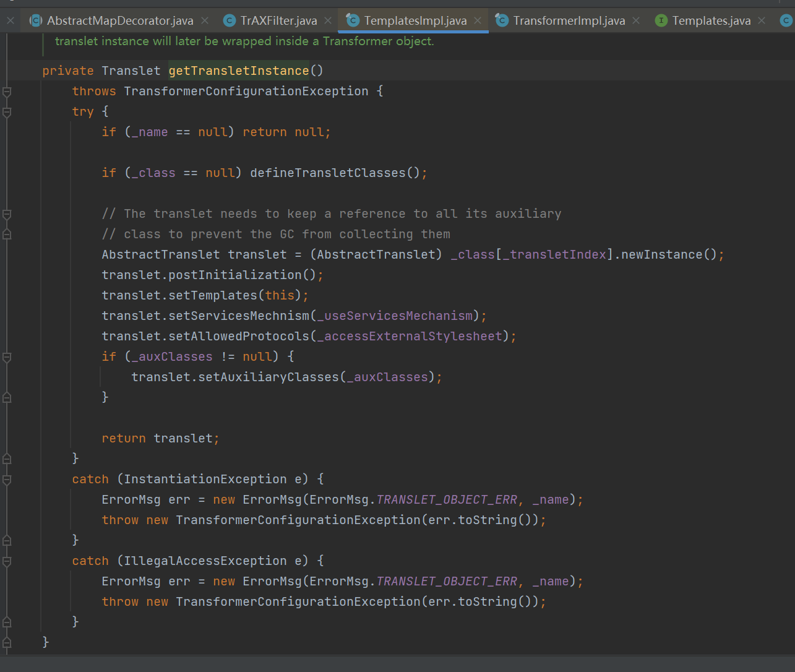Open the Templates.java tab

[x=711, y=20]
